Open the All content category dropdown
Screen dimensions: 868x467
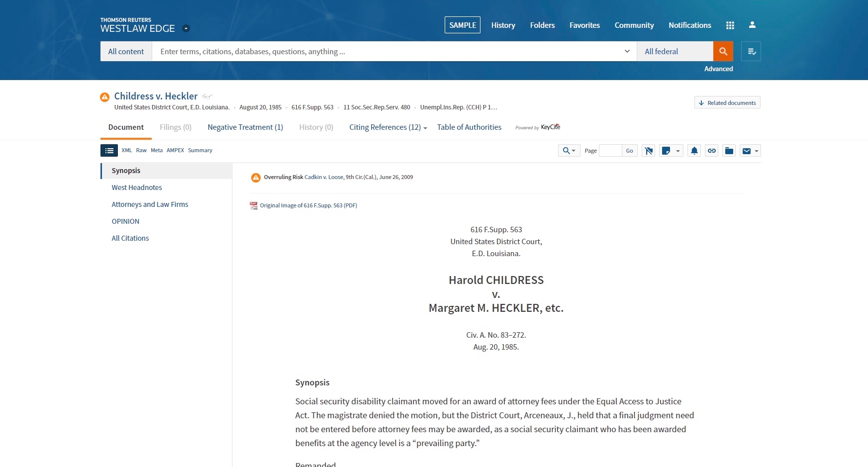point(126,51)
